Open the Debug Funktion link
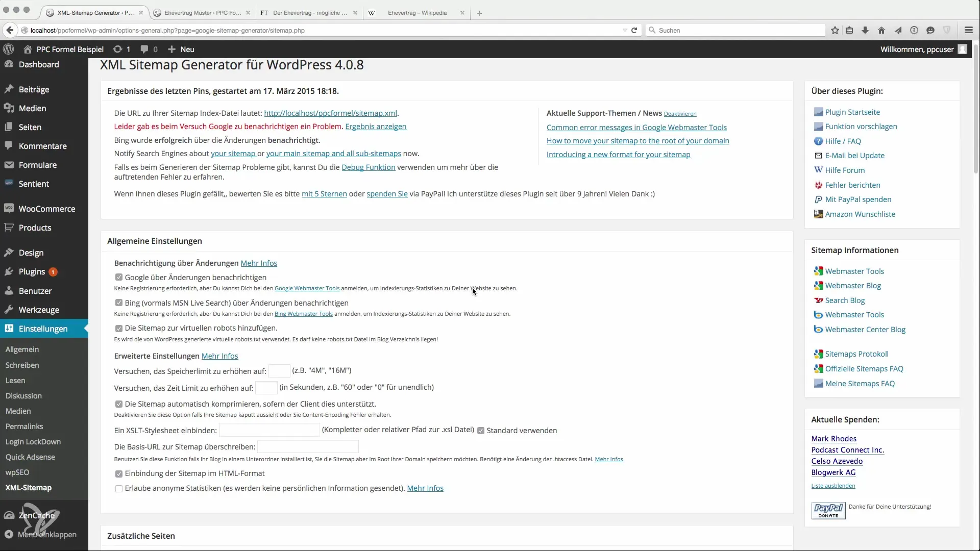This screenshot has height=551, width=980. click(x=368, y=167)
